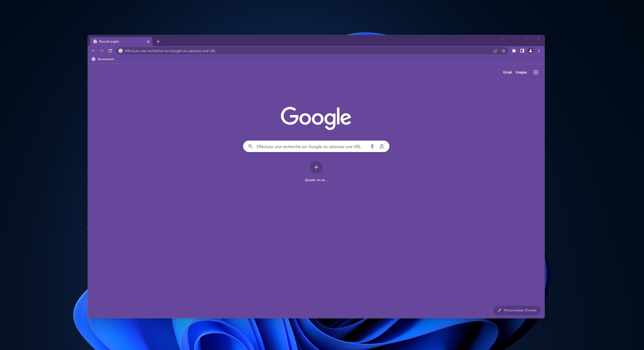Click Ajouter un raccourci shortcut
Image resolution: width=644 pixels, height=350 pixels.
pos(316,167)
